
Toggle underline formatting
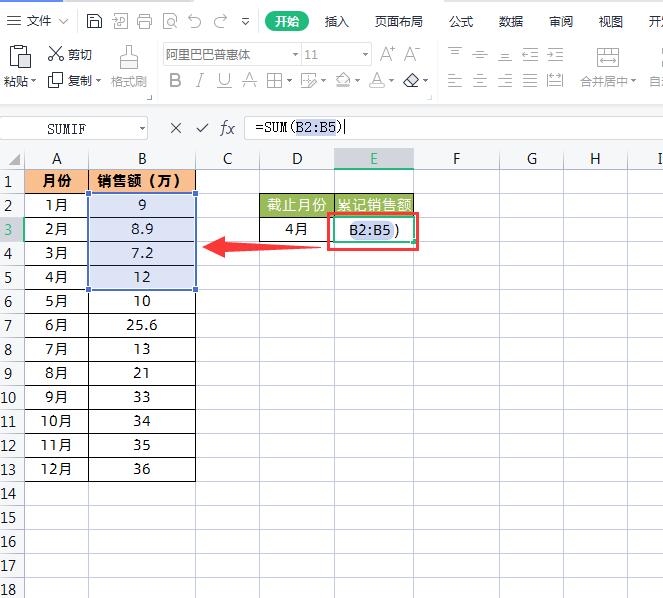pyautogui.click(x=224, y=80)
